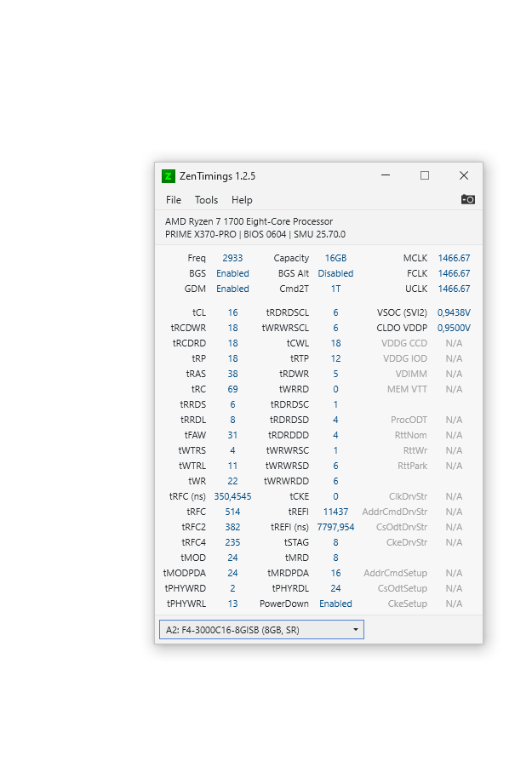This screenshot has height=784, width=532.
Task: Click the tWR value 22
Action: point(232,481)
